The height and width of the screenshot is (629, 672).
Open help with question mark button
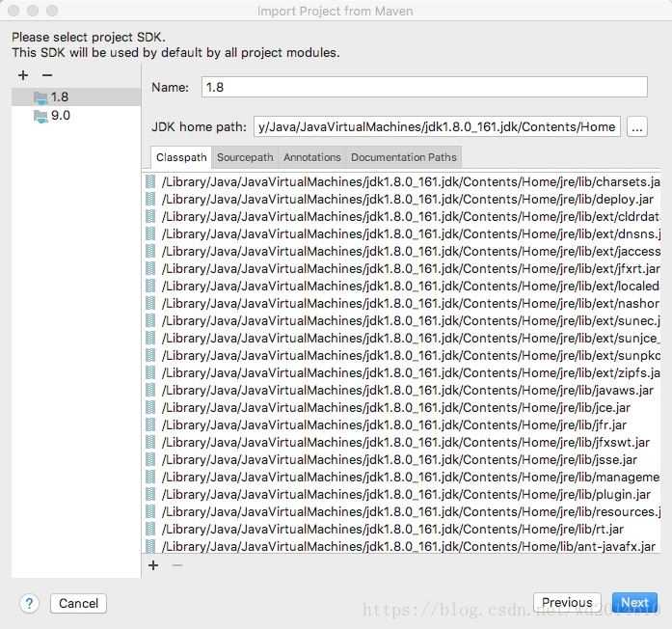(x=29, y=603)
